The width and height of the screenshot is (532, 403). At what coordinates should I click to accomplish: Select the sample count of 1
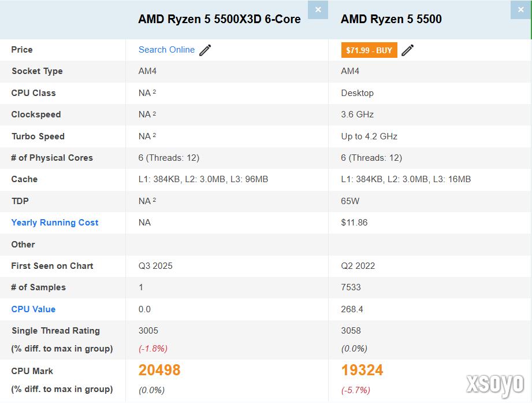tap(141, 287)
